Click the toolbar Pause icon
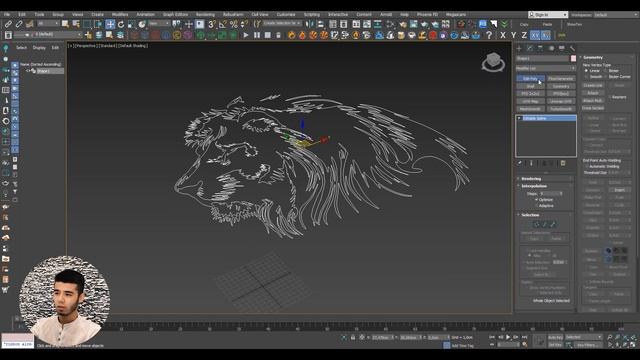This screenshot has height=360, width=640. 257,36
